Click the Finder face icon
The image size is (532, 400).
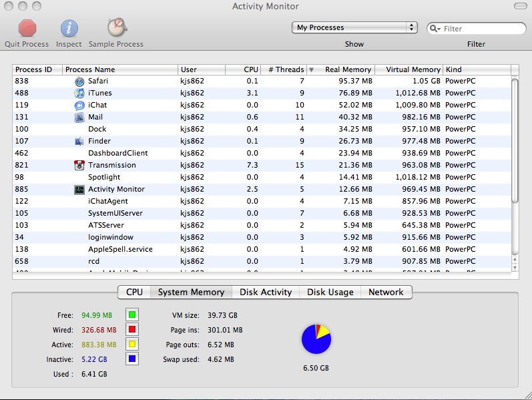point(79,142)
